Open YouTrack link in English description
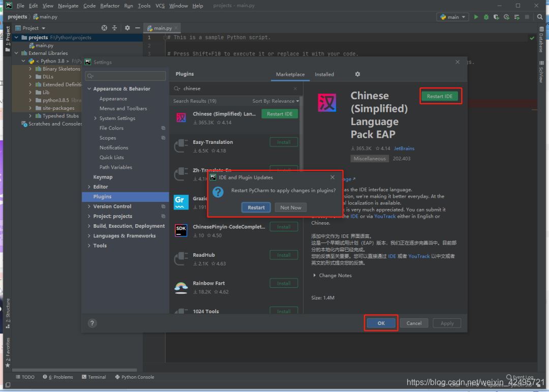The height and width of the screenshot is (392, 549). click(x=385, y=216)
